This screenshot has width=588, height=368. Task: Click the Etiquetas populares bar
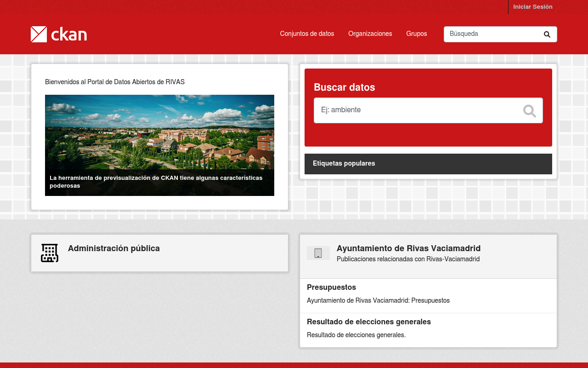[x=428, y=164]
